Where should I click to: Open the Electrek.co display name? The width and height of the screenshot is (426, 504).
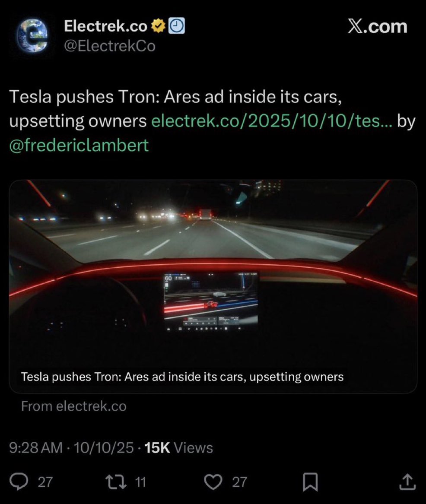[105, 27]
